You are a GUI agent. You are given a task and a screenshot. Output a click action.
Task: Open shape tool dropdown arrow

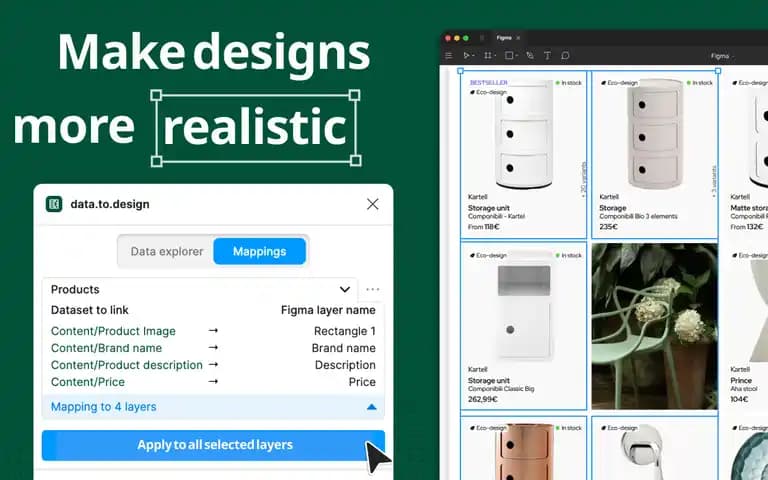[516, 56]
